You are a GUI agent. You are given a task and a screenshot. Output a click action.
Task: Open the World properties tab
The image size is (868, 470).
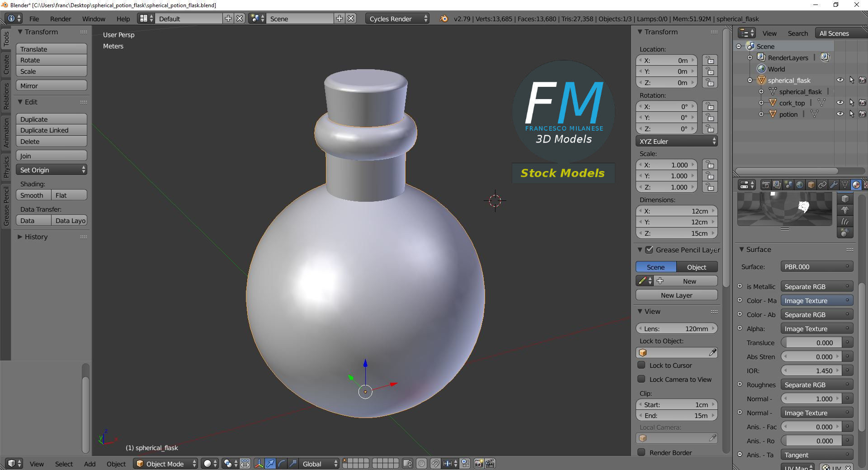coord(800,185)
